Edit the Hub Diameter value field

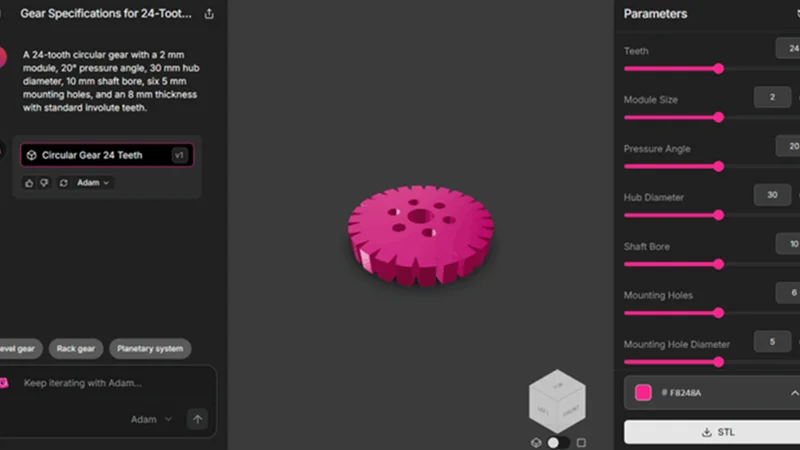[x=772, y=195]
